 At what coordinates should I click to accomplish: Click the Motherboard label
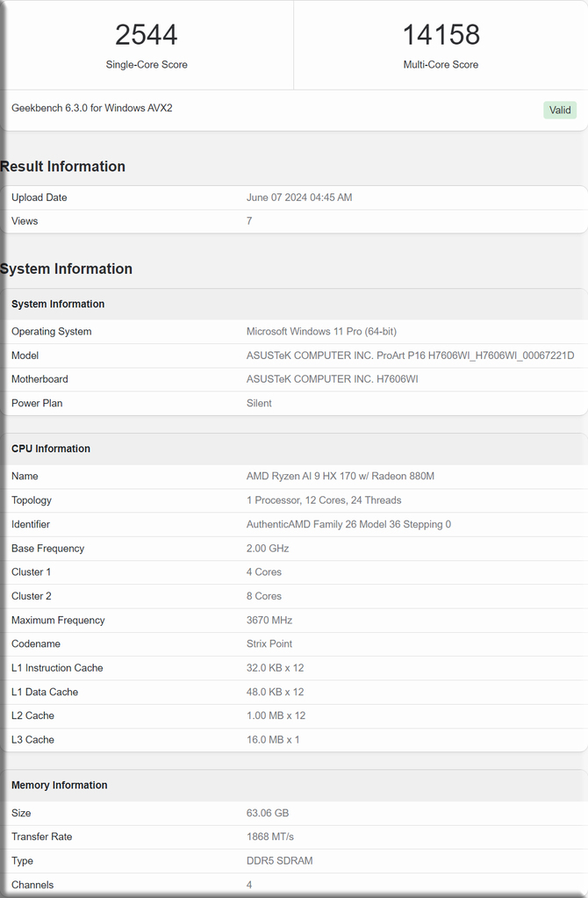tap(39, 379)
